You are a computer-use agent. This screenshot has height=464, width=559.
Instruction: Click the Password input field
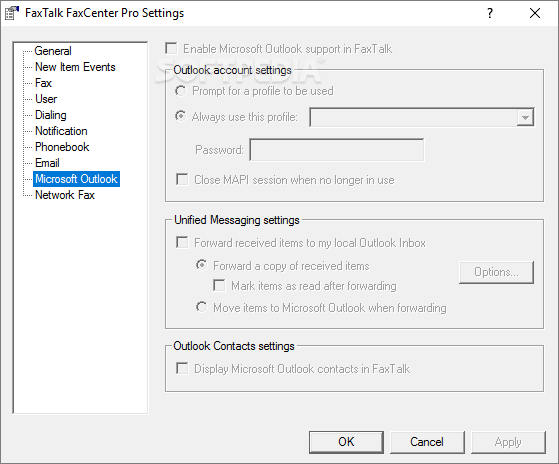pos(337,150)
